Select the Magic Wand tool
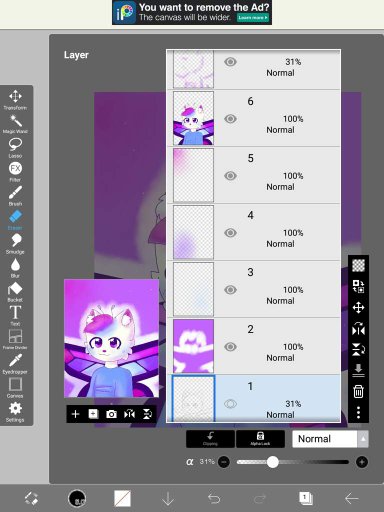This screenshot has width=384, height=512. pyautogui.click(x=15, y=124)
